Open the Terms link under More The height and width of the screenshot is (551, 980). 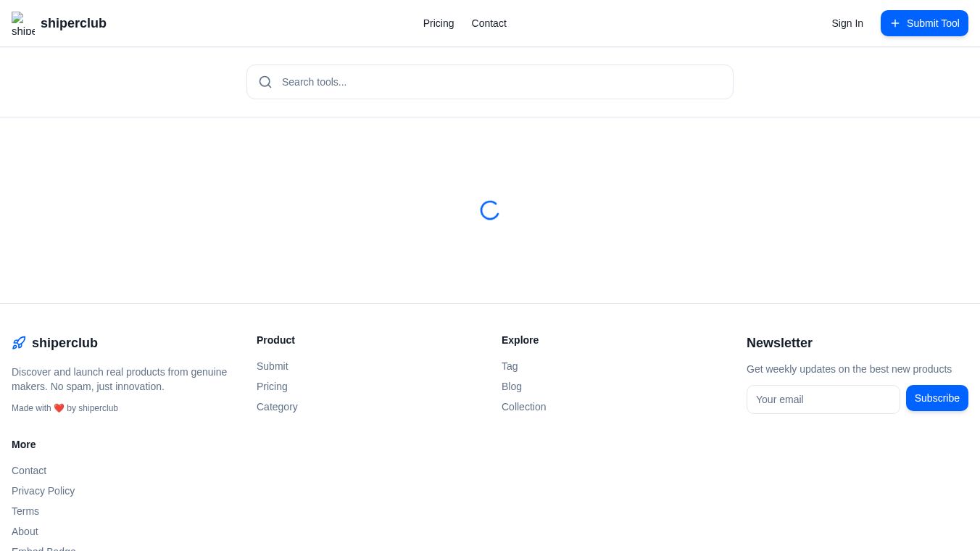tap(25, 511)
